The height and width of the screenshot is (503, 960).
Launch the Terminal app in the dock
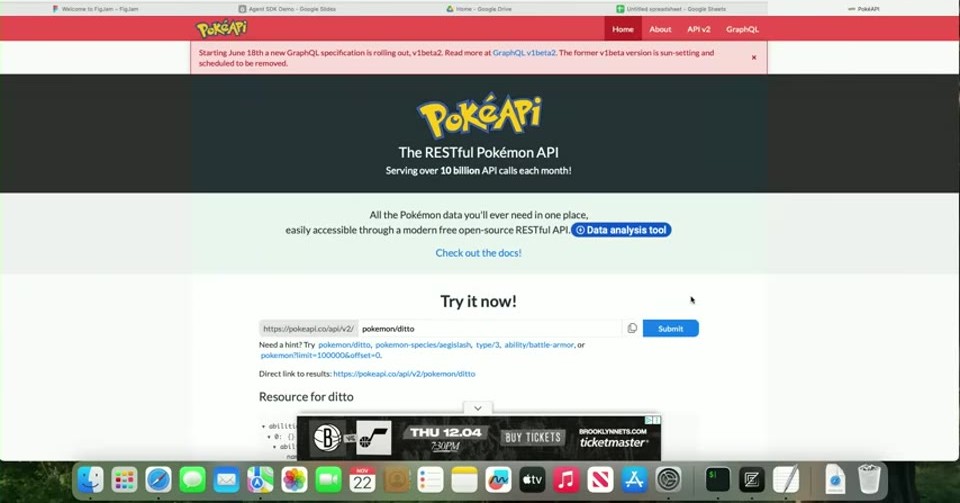tap(717, 480)
